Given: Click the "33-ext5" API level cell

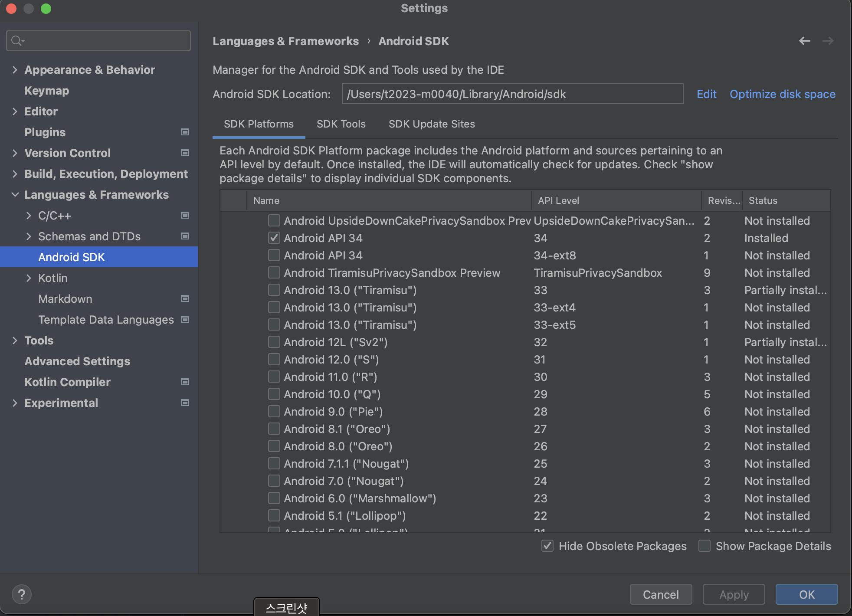Looking at the screenshot, I should click(555, 324).
